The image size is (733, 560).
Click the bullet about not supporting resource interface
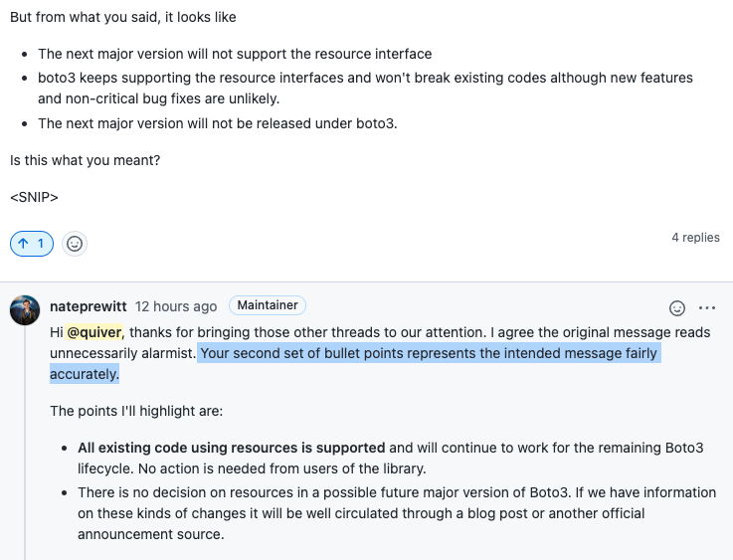[235, 54]
